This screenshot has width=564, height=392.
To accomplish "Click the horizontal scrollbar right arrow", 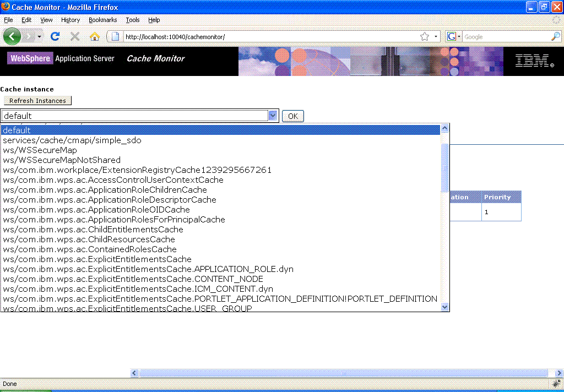I will point(560,373).
